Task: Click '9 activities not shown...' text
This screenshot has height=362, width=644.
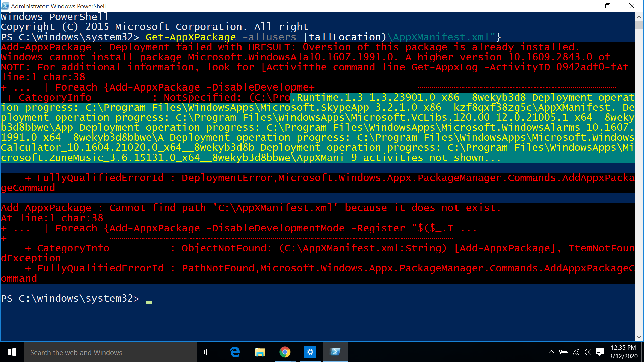Action: (426, 158)
